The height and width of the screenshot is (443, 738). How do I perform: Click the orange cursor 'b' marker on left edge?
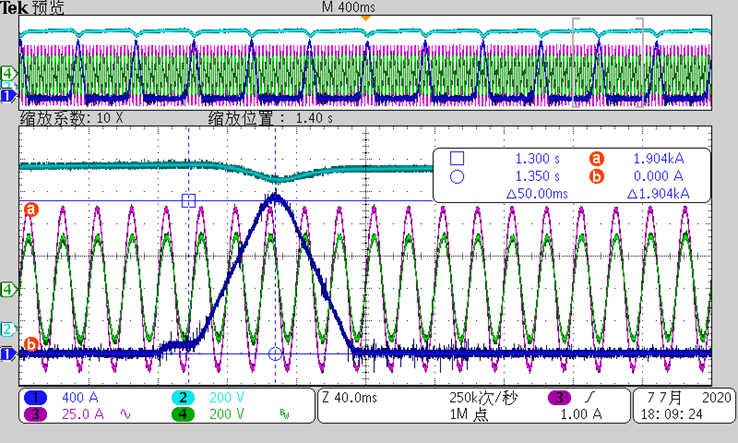[30, 345]
